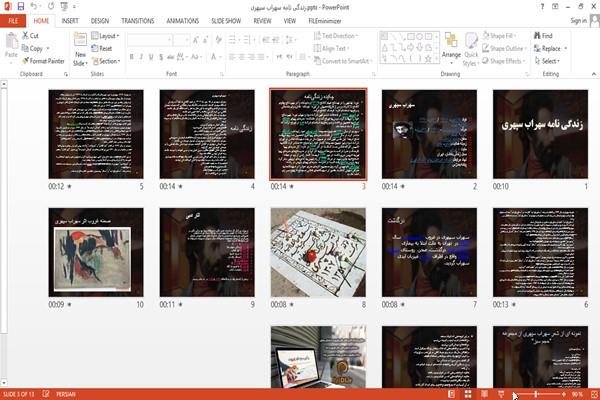Expand the Copy dropdown arrow
Screen dimensions: 600x400
[x=48, y=48]
